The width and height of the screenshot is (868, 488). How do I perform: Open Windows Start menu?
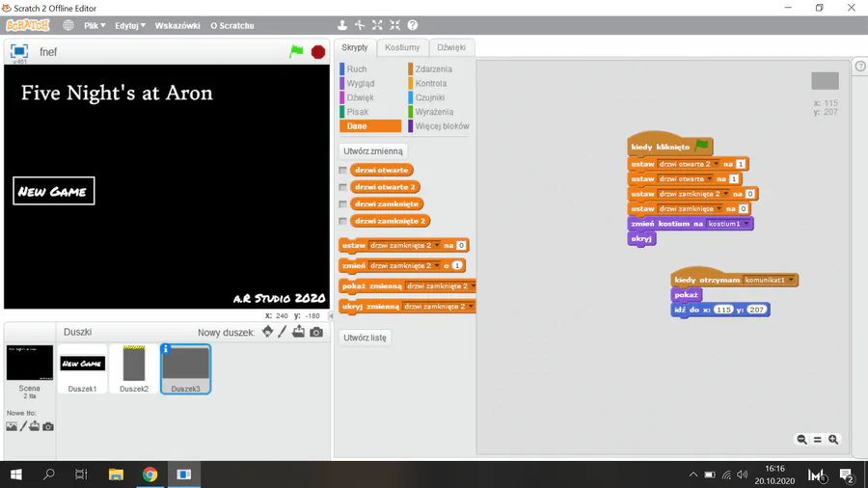click(16, 474)
